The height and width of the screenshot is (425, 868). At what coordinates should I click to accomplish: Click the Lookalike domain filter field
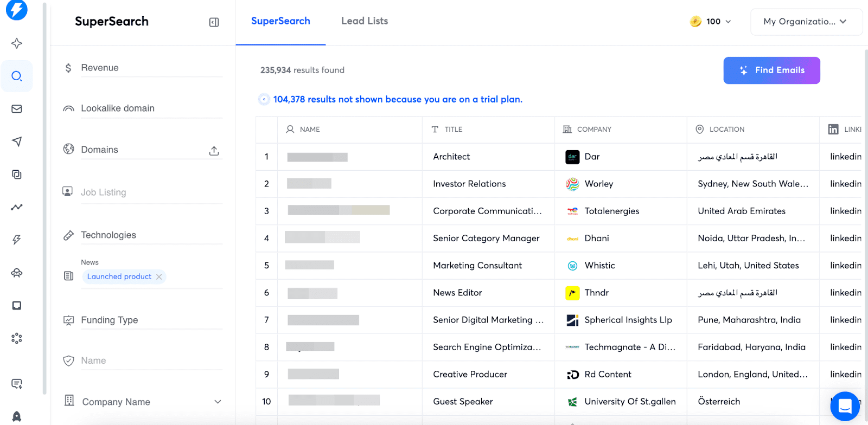point(151,108)
